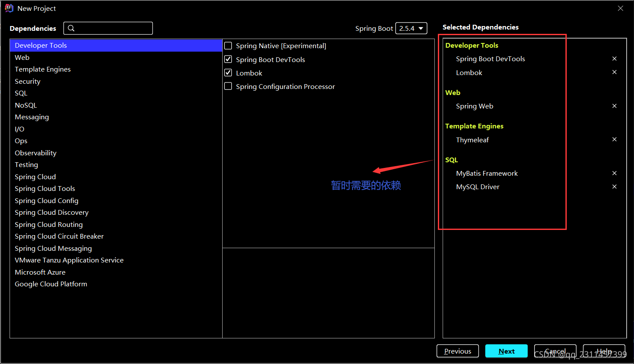Remove MySQL Driver from selected dependencies
The width and height of the screenshot is (634, 364).
(x=614, y=187)
